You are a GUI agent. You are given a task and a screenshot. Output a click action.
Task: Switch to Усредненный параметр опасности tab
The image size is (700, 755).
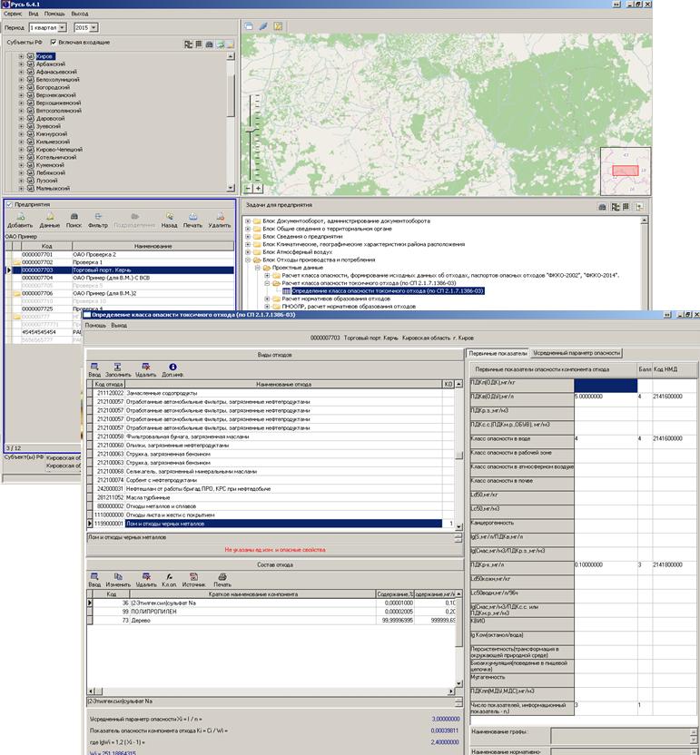coord(577,352)
